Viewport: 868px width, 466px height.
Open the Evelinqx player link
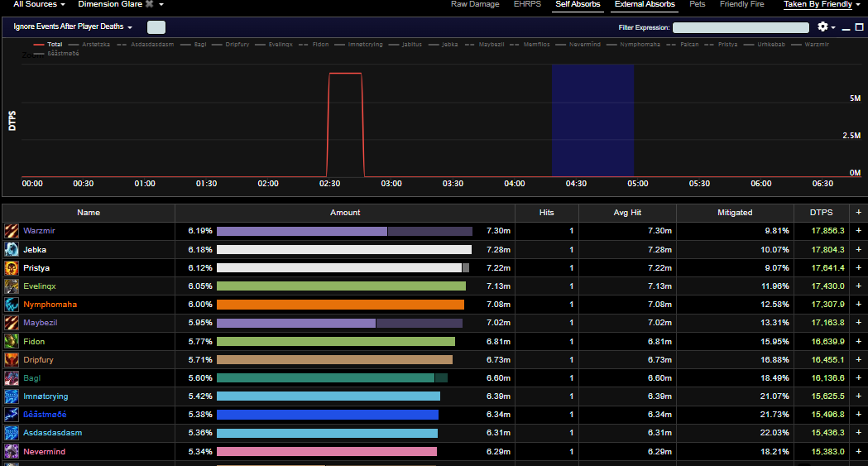(39, 286)
